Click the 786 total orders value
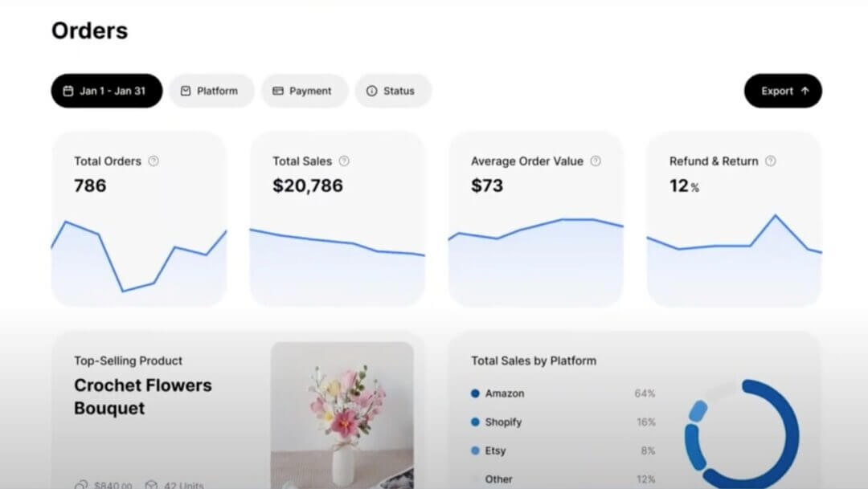 90,185
